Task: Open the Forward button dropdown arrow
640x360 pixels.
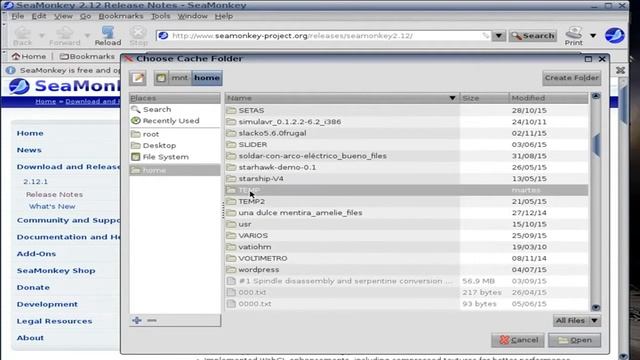Action: 87,36
